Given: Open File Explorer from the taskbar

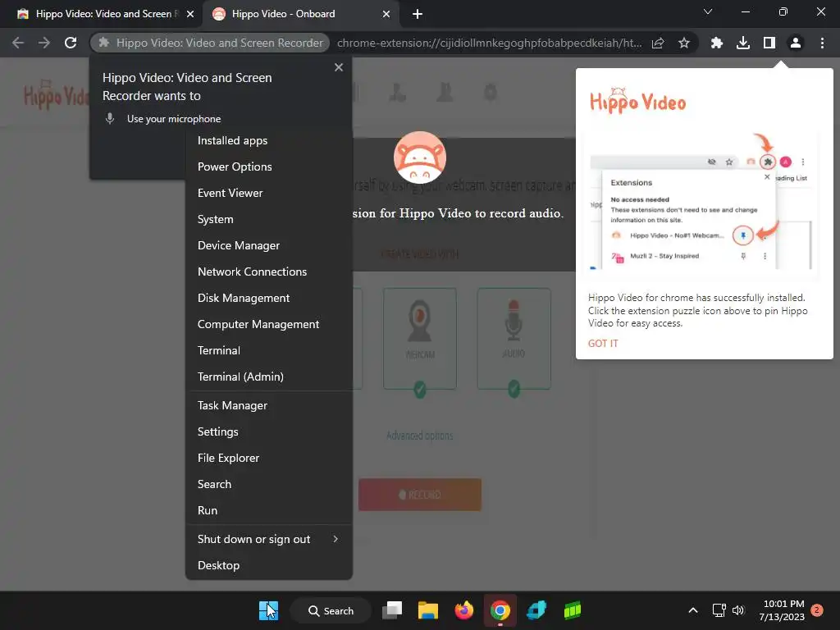Looking at the screenshot, I should (x=428, y=610).
